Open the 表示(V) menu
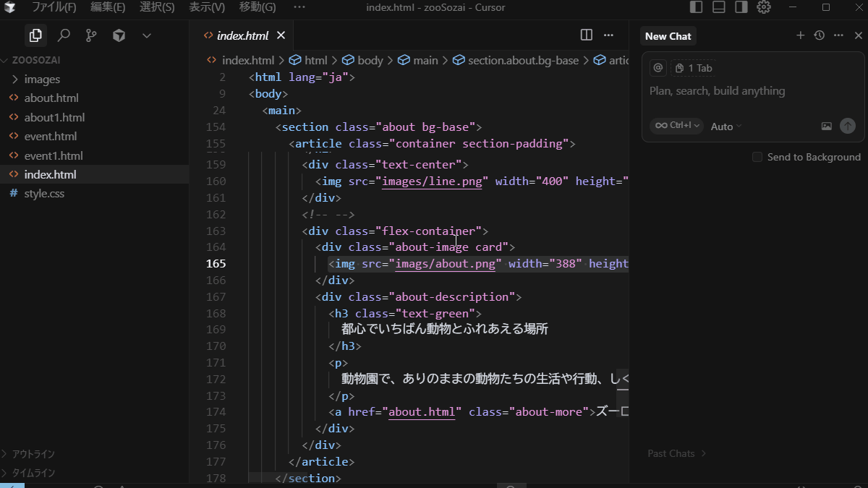Screen dimensions: 868x488 coord(207,7)
